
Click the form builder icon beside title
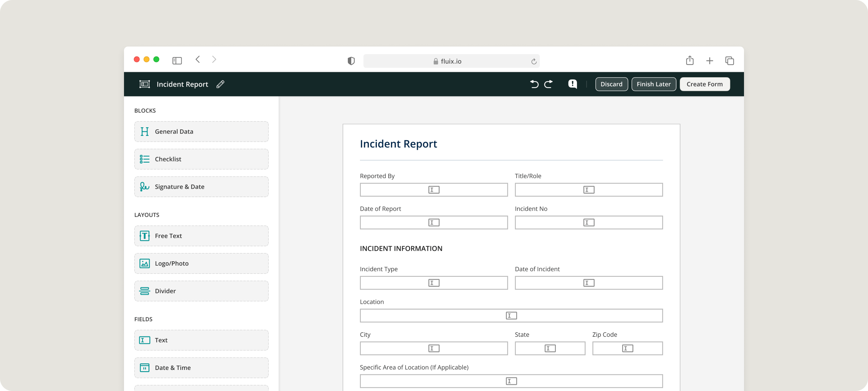[x=144, y=84]
